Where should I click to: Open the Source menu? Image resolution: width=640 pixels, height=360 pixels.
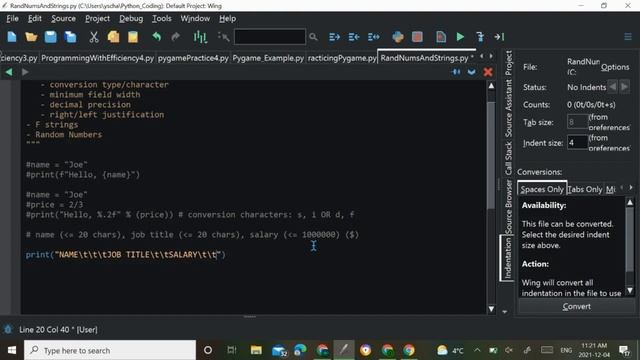pyautogui.click(x=63, y=19)
